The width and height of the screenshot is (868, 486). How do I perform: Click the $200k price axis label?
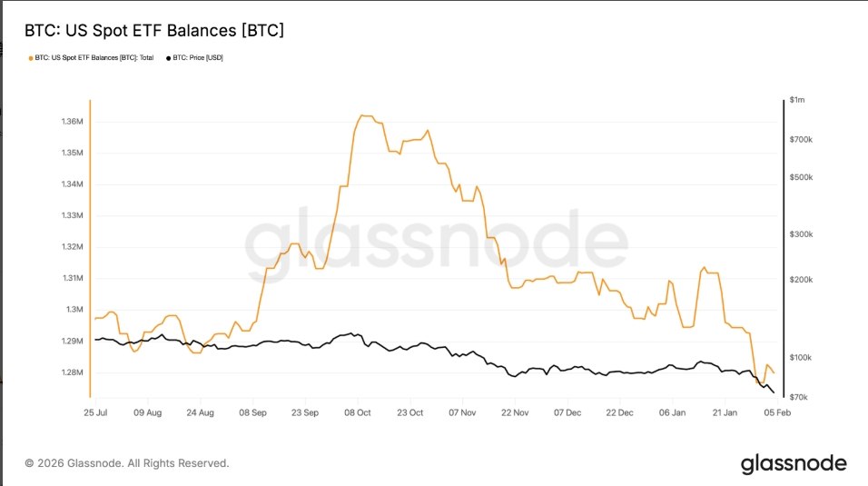pyautogui.click(x=802, y=280)
